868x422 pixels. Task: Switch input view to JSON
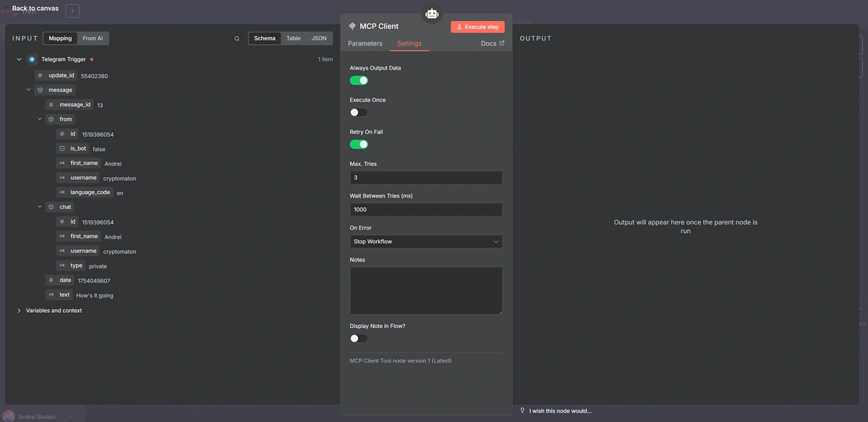(x=318, y=38)
